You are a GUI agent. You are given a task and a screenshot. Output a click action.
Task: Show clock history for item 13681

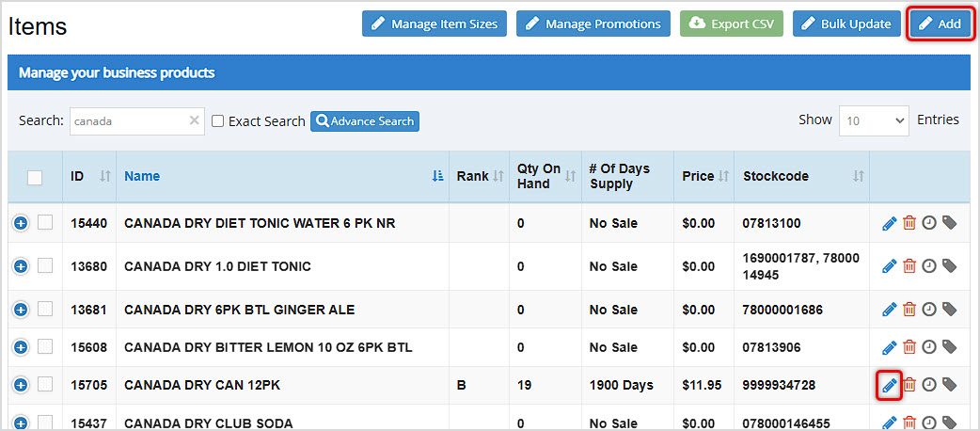(929, 310)
